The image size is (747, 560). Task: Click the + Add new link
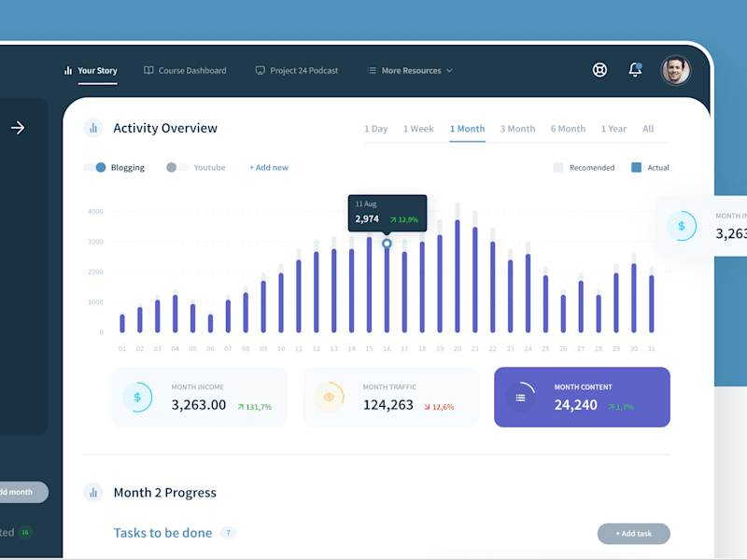(269, 168)
